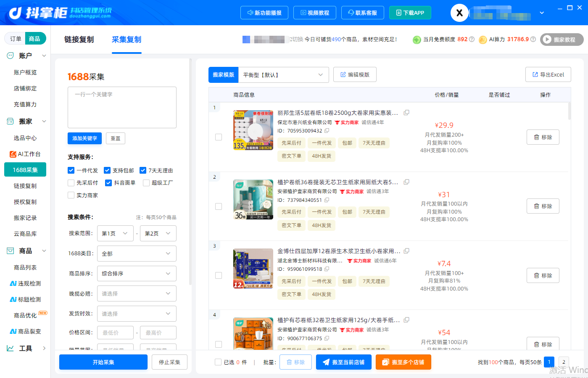Image resolution: width=588 pixels, height=378 pixels.
Task: Uncheck the 支持包邮 service option
Action: pyautogui.click(x=107, y=170)
